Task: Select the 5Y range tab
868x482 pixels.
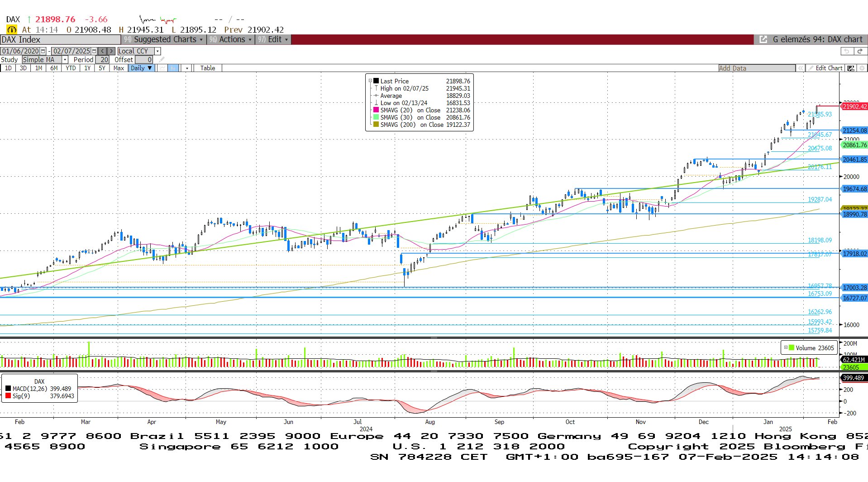Action: (x=102, y=68)
